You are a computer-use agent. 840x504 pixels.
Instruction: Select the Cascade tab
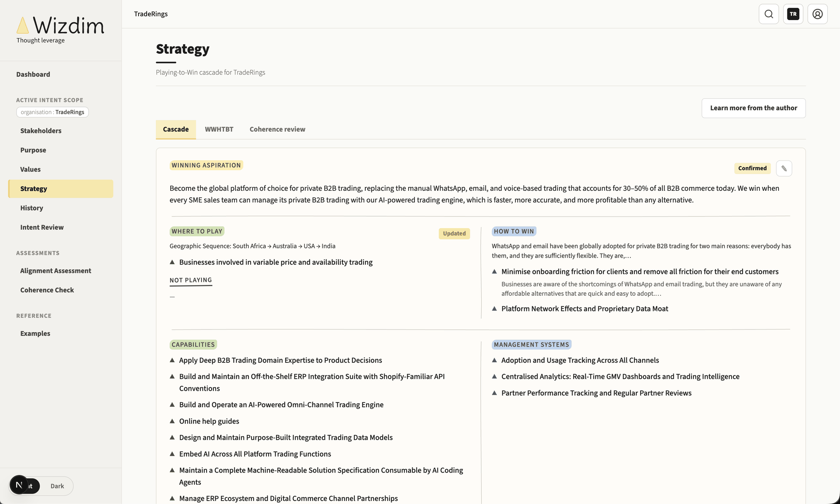coord(176,129)
